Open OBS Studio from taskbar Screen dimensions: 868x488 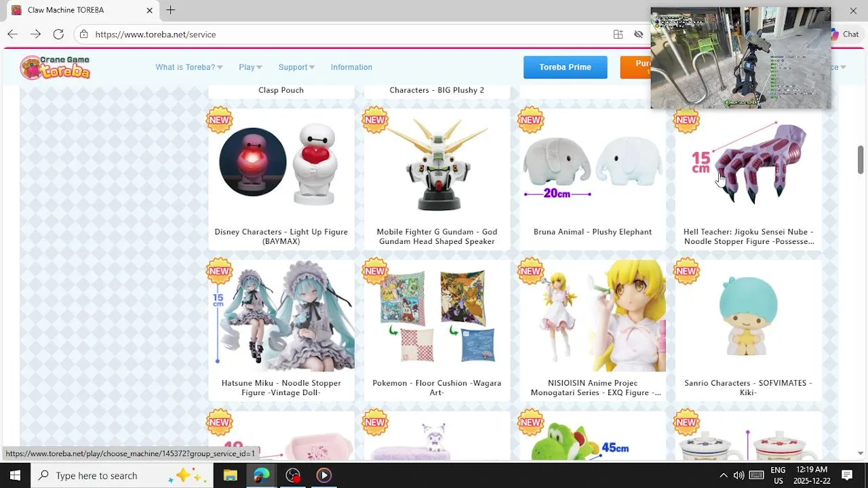tap(292, 475)
